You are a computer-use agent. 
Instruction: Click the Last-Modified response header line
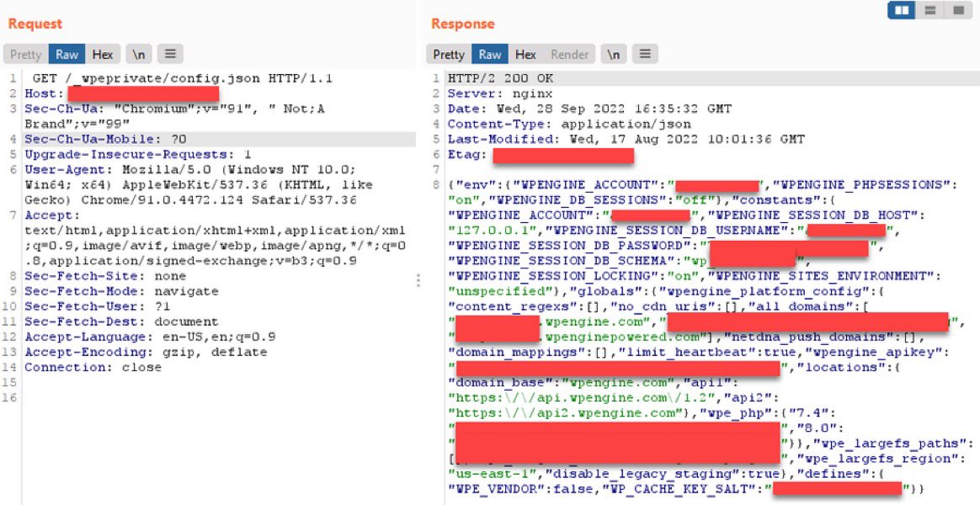pyautogui.click(x=626, y=139)
